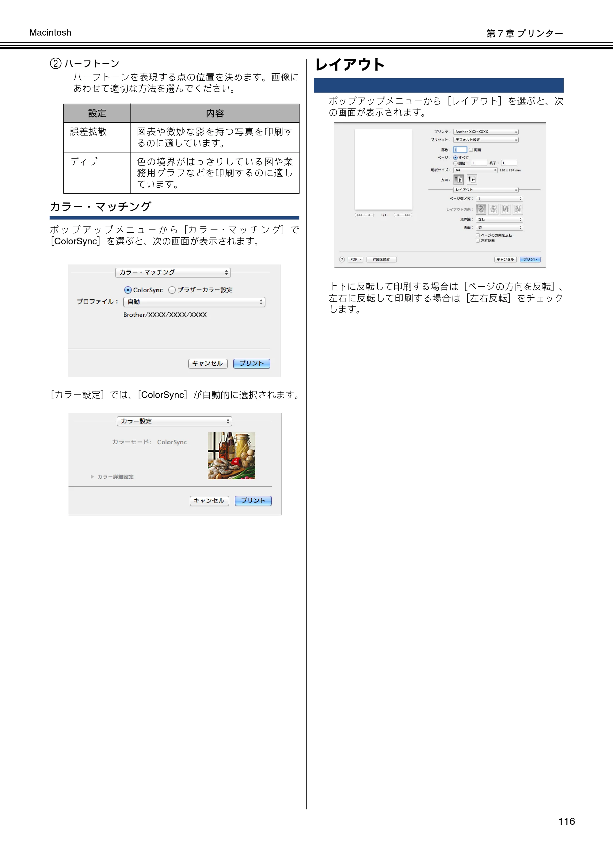The width and height of the screenshot is (613, 868).
Task: Choose the inverted-N layout direction icon
Action: coord(505,209)
